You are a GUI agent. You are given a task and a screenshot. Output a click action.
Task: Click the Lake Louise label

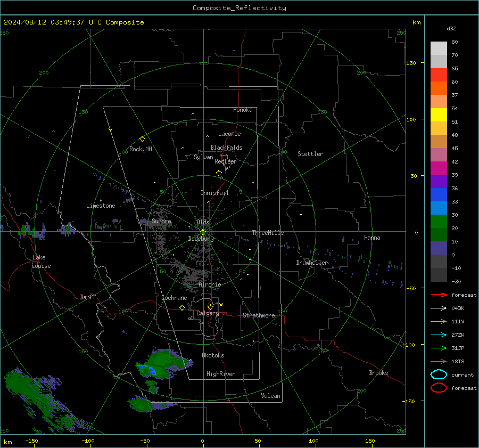pos(41,262)
